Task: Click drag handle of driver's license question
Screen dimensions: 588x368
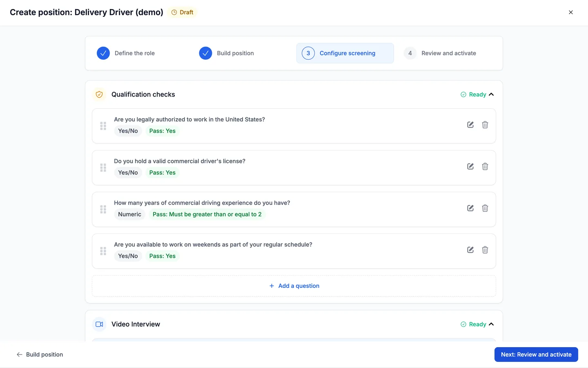Action: (x=103, y=168)
